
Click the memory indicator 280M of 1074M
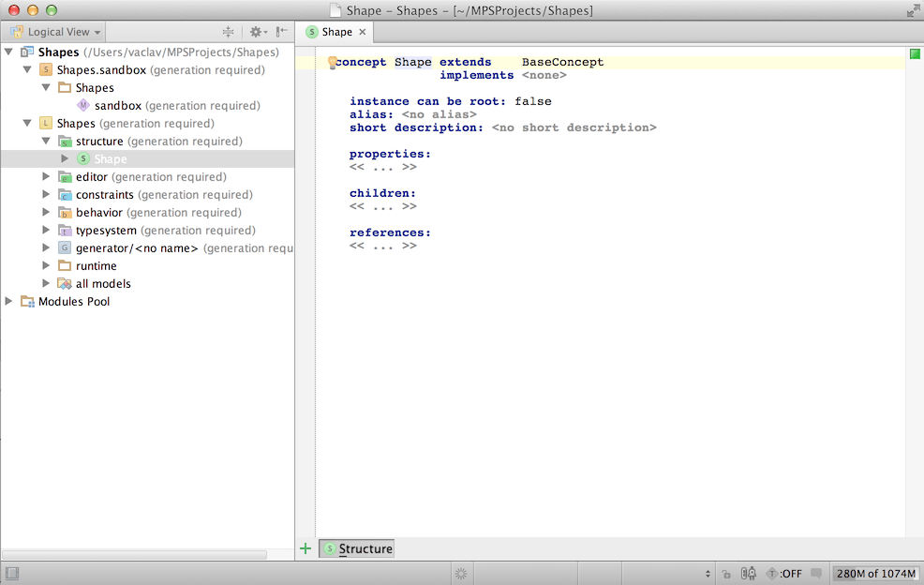click(875, 574)
